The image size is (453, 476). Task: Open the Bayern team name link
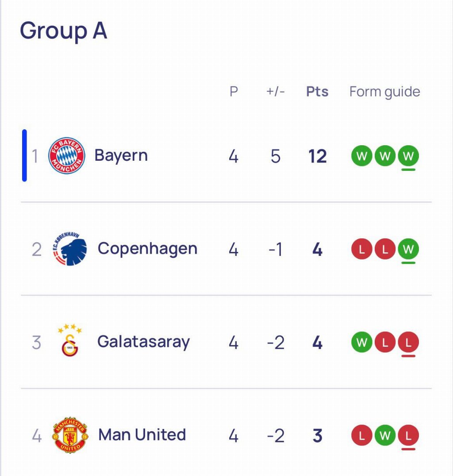click(x=121, y=156)
